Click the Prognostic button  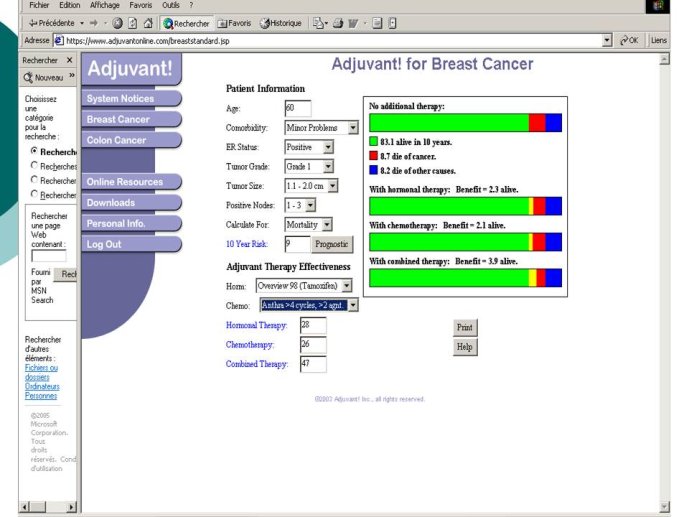point(332,244)
